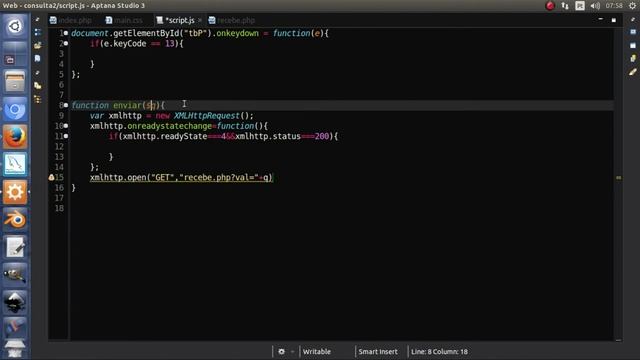Click the gear icon in the status bar
The image size is (640, 360).
pyautogui.click(x=281, y=351)
